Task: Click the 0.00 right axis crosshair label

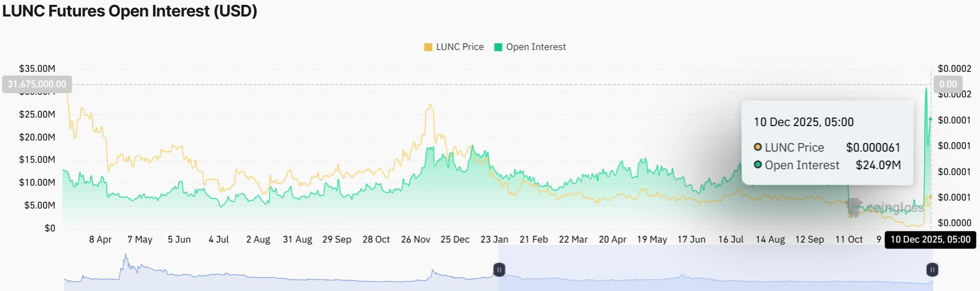Action: (x=948, y=84)
